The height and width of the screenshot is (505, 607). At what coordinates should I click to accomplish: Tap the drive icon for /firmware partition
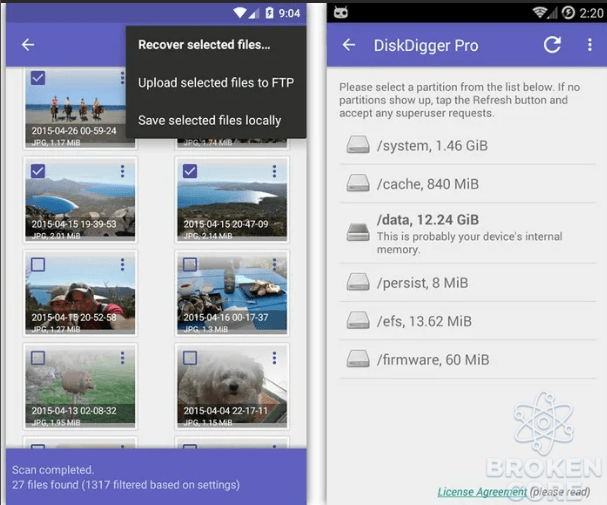click(358, 358)
